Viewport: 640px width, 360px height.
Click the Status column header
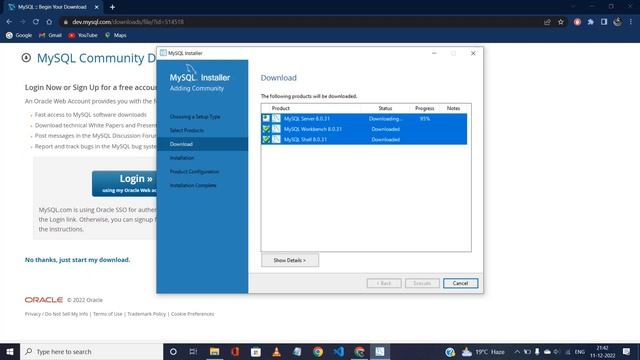(x=385, y=108)
